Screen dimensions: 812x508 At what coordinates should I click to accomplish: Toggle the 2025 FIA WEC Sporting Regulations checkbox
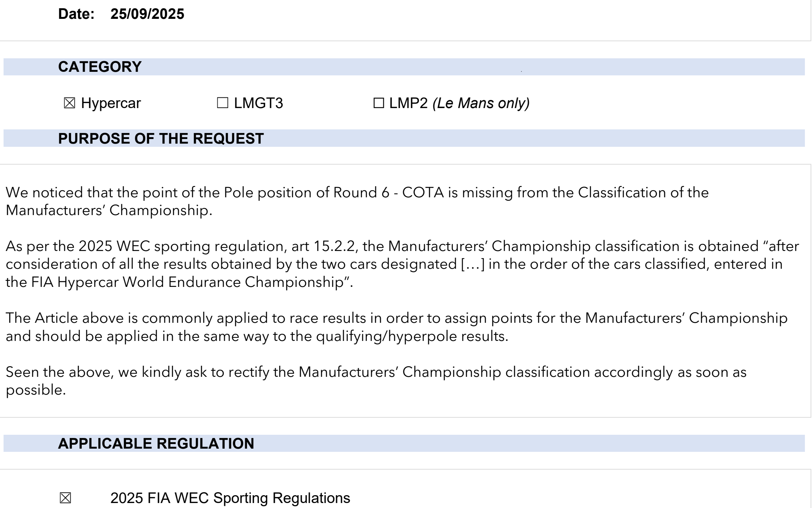65,498
